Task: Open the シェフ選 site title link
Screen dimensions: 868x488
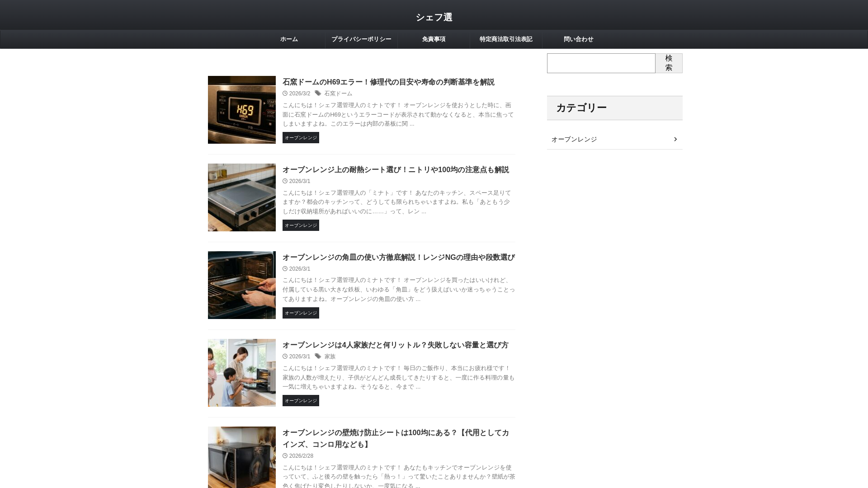Action: (x=434, y=17)
